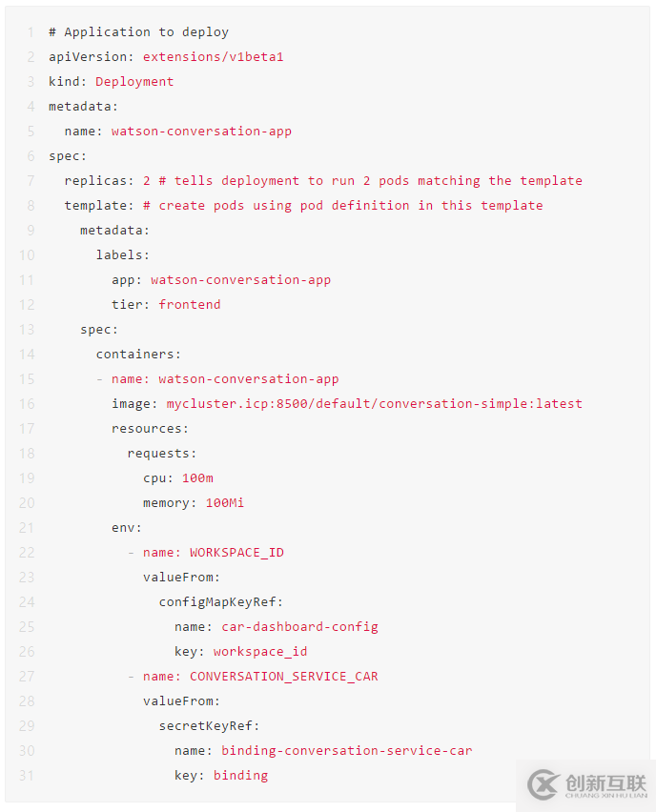Click the workspace_id key value

pos(260,652)
